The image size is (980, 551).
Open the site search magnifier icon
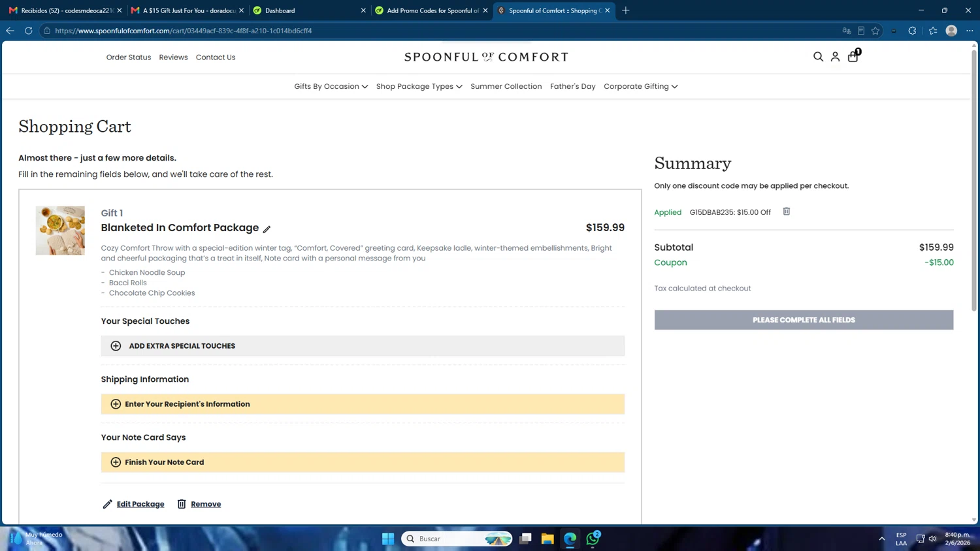818,57
